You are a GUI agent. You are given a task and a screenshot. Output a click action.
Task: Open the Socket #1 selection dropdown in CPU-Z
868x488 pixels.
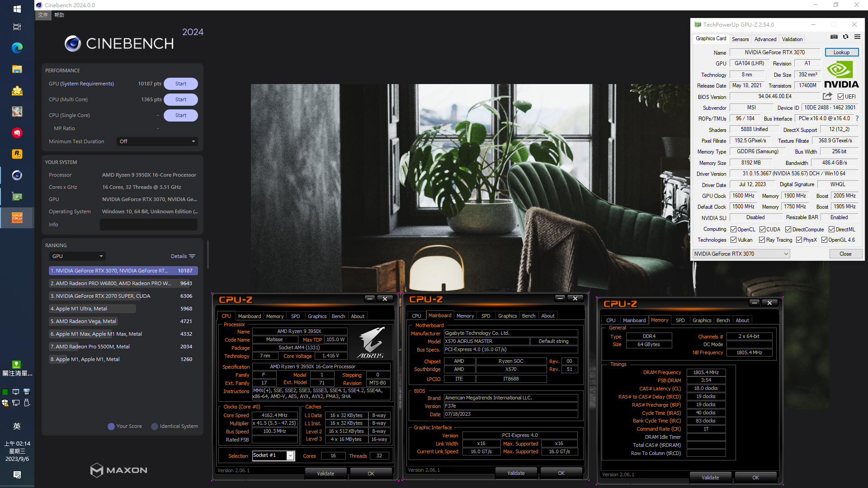274,455
